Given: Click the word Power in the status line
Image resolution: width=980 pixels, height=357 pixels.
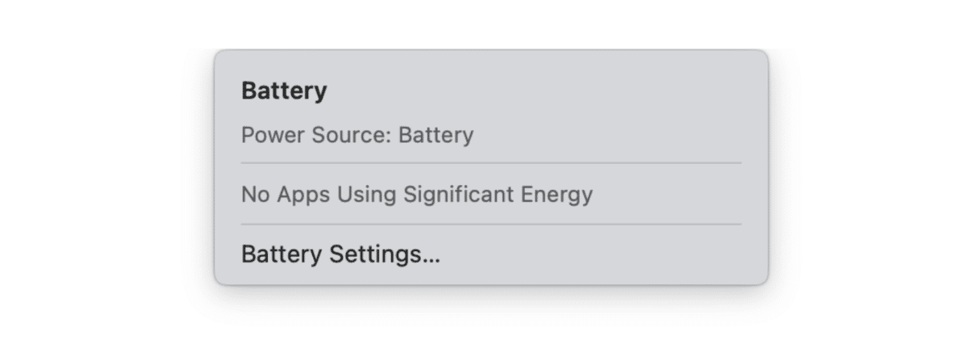Looking at the screenshot, I should pyautogui.click(x=274, y=135).
